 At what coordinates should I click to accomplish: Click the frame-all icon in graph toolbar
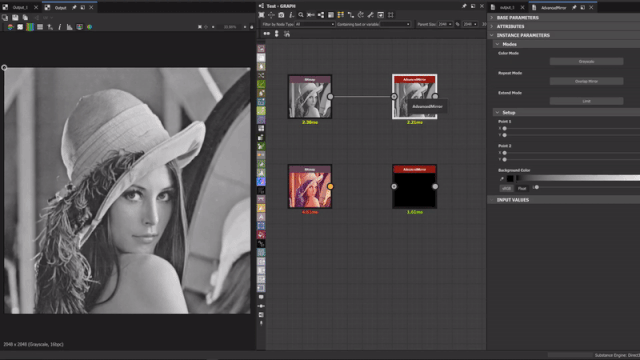261,15
